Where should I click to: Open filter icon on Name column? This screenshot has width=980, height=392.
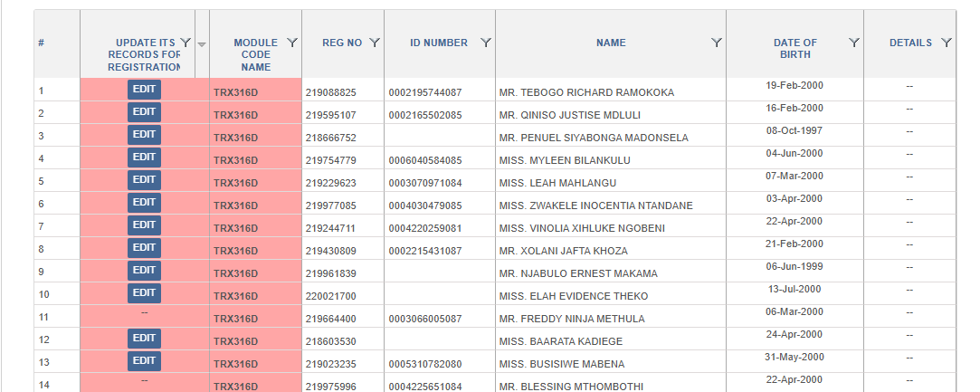(717, 43)
